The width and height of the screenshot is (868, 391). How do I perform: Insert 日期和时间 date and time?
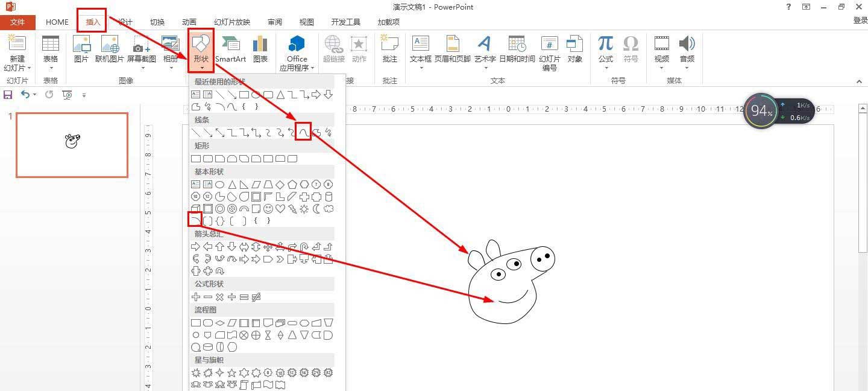pyautogui.click(x=517, y=49)
